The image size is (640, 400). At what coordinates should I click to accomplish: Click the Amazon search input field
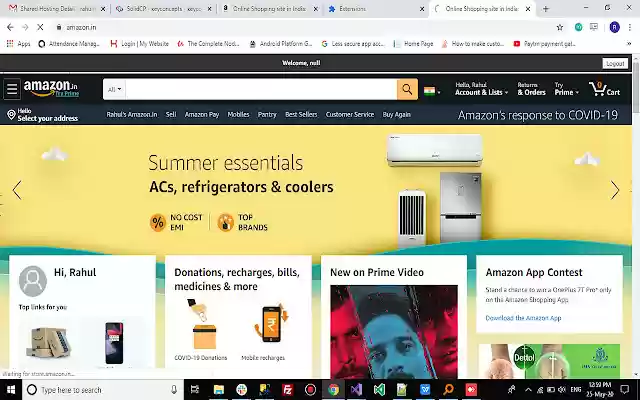261,89
